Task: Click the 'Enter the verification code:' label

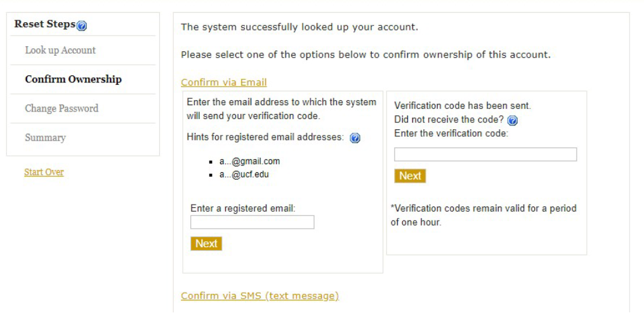Action: (x=451, y=133)
